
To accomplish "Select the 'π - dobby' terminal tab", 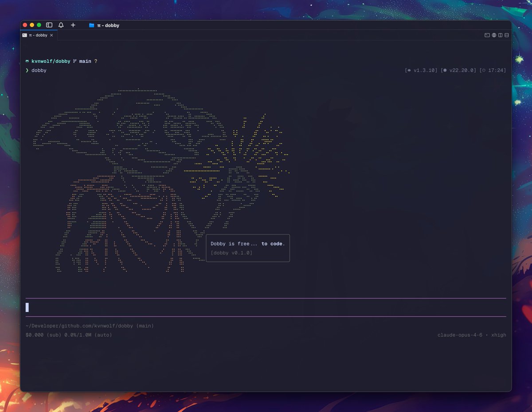I will pos(39,35).
